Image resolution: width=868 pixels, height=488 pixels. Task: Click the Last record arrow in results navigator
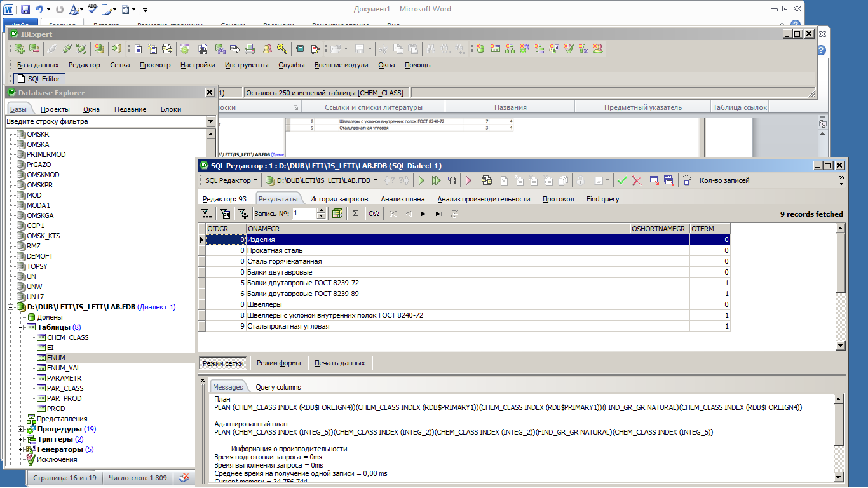pos(439,213)
